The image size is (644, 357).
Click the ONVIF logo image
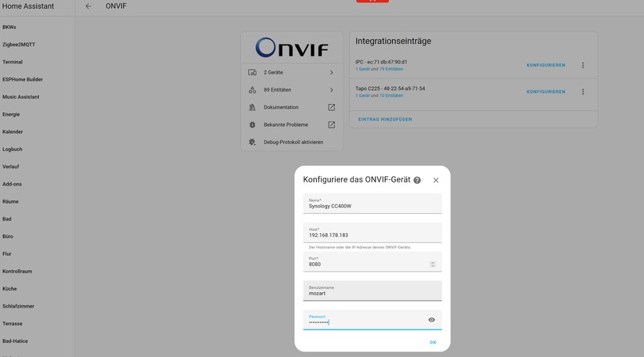click(292, 47)
